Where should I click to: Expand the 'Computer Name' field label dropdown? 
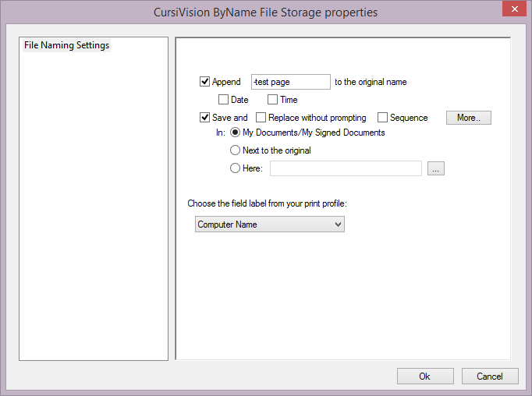pos(269,225)
